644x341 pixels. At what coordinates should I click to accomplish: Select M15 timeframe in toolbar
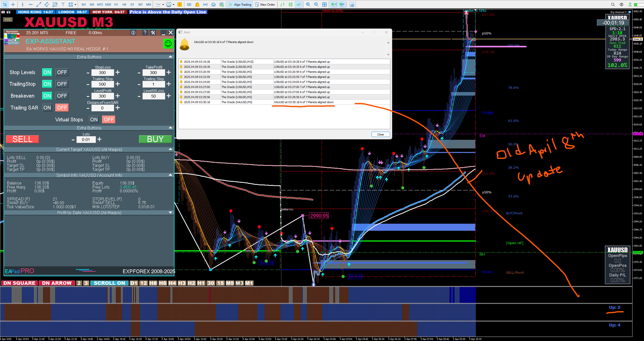pos(100,5)
